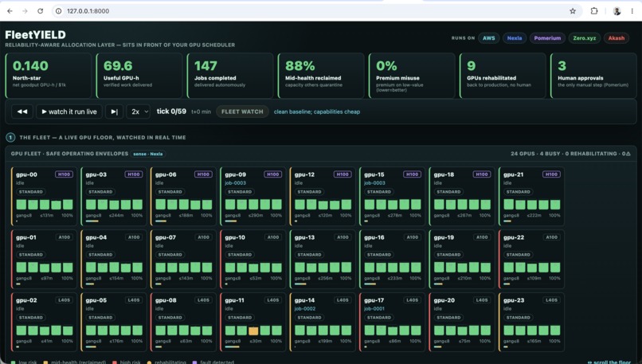
Task: Select the gpu-12 card
Action: pyautogui.click(x=323, y=196)
